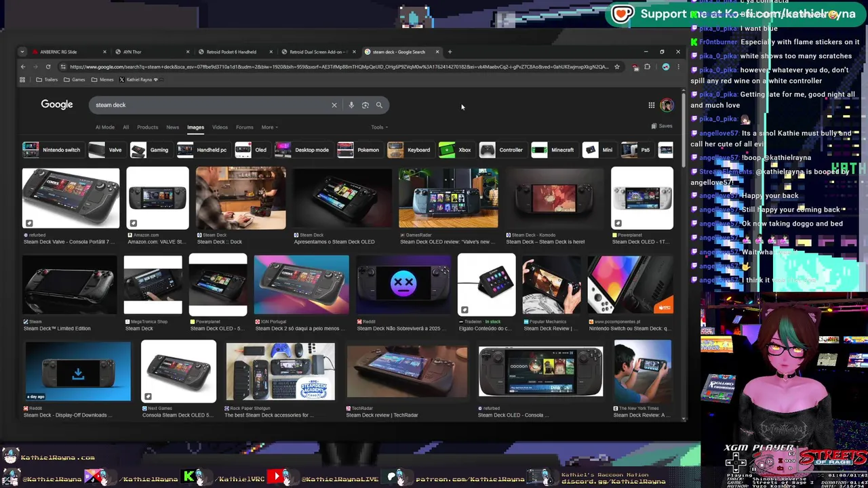This screenshot has height=488, width=868.
Task: Go back using the browser back arrow
Action: tap(22, 66)
